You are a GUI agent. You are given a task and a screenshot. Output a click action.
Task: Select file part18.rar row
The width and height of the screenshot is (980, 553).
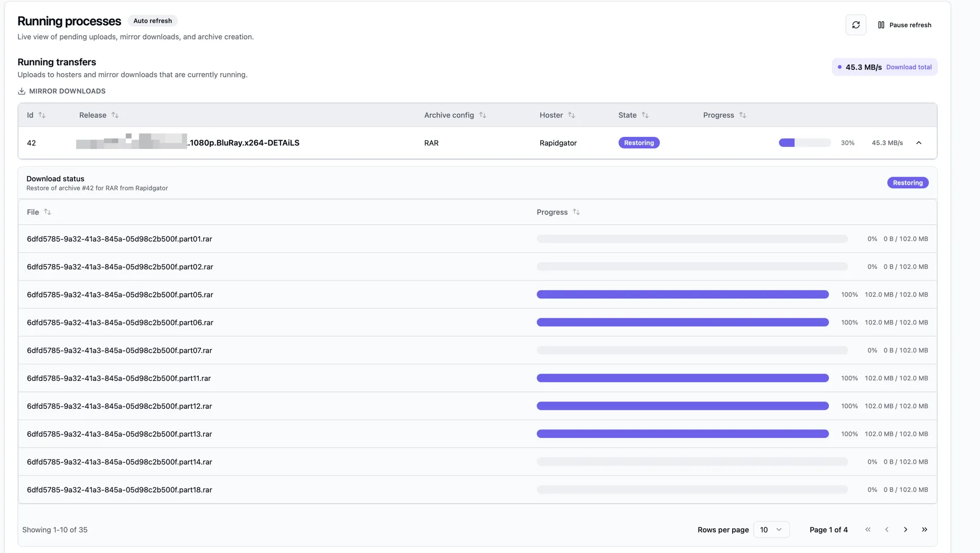(x=477, y=490)
